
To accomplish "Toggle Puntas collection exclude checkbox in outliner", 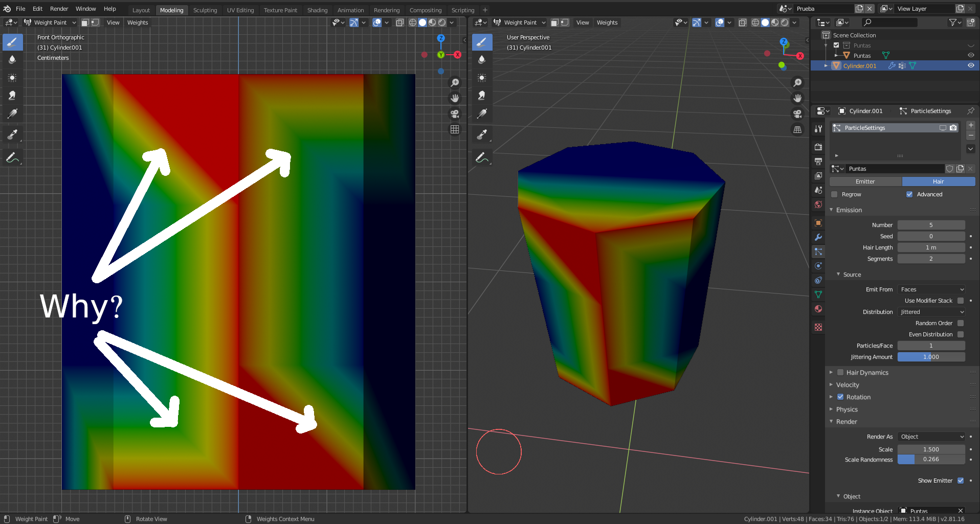I will [836, 45].
